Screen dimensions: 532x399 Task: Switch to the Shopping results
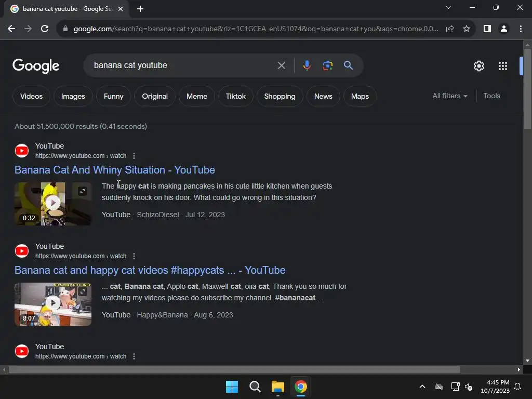pos(280,96)
